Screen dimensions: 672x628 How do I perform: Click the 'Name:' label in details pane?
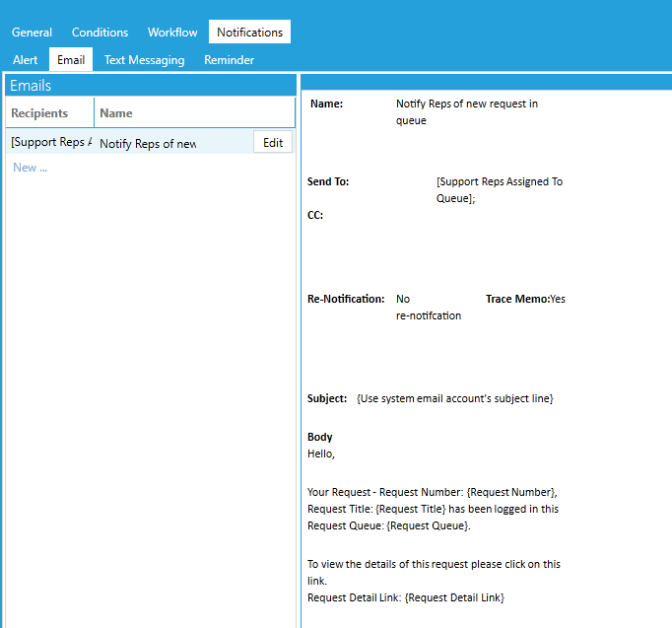[326, 104]
